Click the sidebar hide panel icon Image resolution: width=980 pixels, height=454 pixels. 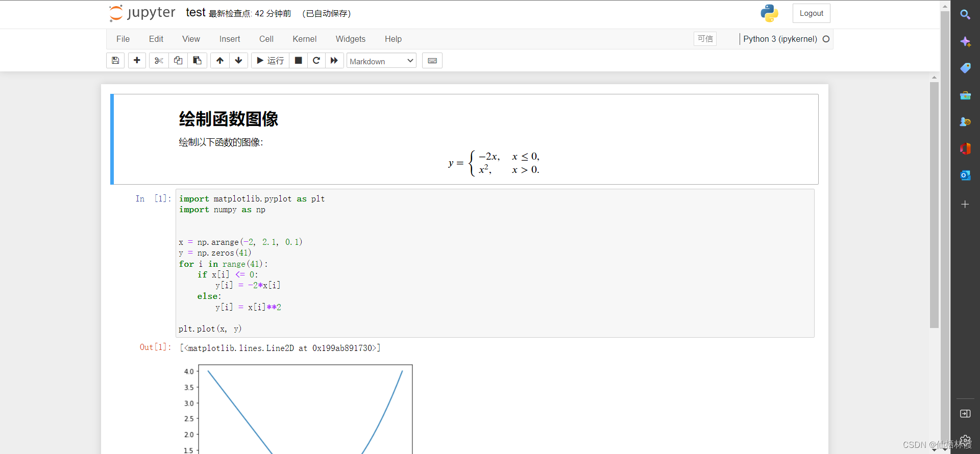pos(965,414)
